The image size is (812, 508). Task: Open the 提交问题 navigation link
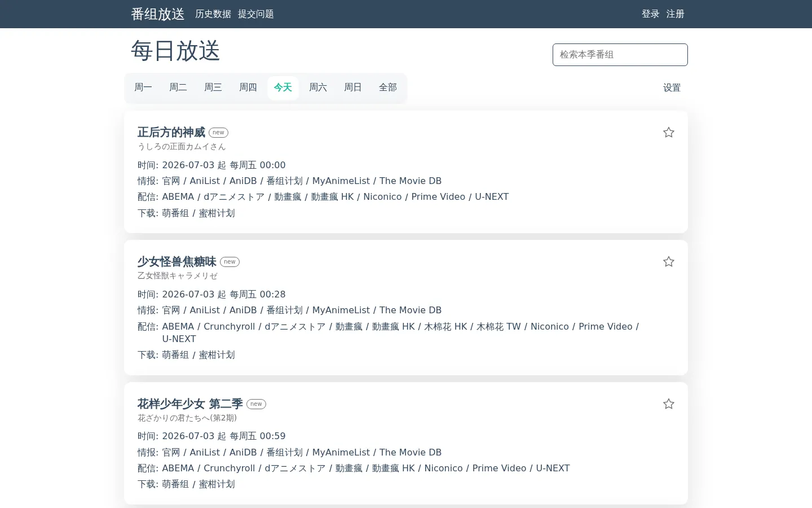coord(256,14)
